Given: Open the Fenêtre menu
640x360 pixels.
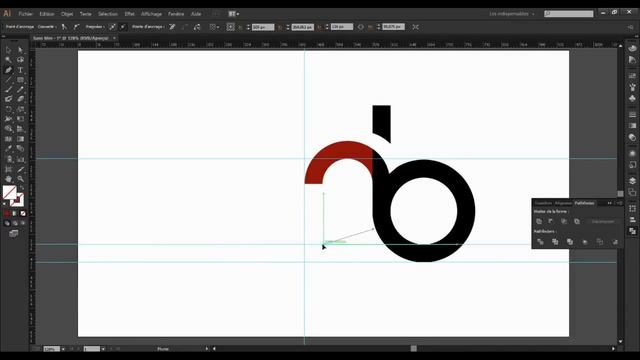Looking at the screenshot, I should point(176,14).
